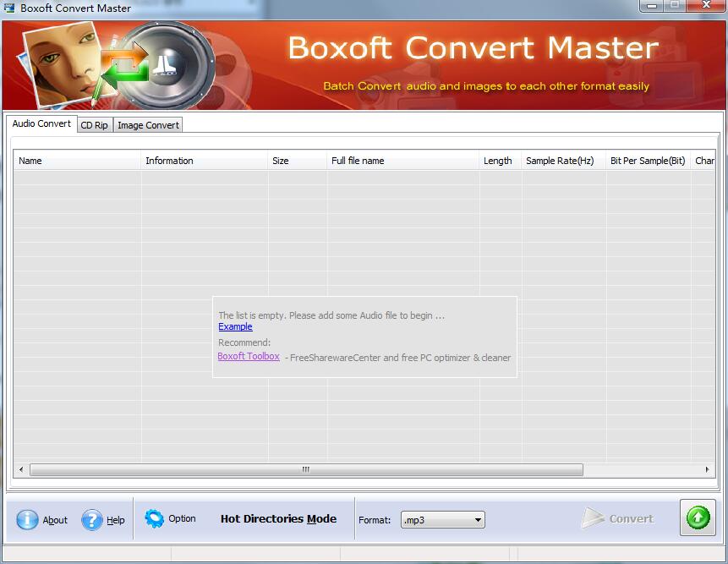Sort by the Size column header
The height and width of the screenshot is (564, 728).
coord(297,161)
